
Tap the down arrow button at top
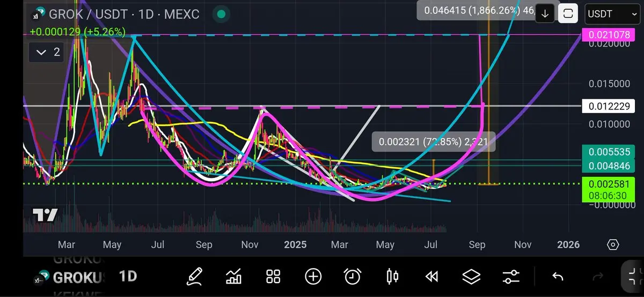[545, 14]
